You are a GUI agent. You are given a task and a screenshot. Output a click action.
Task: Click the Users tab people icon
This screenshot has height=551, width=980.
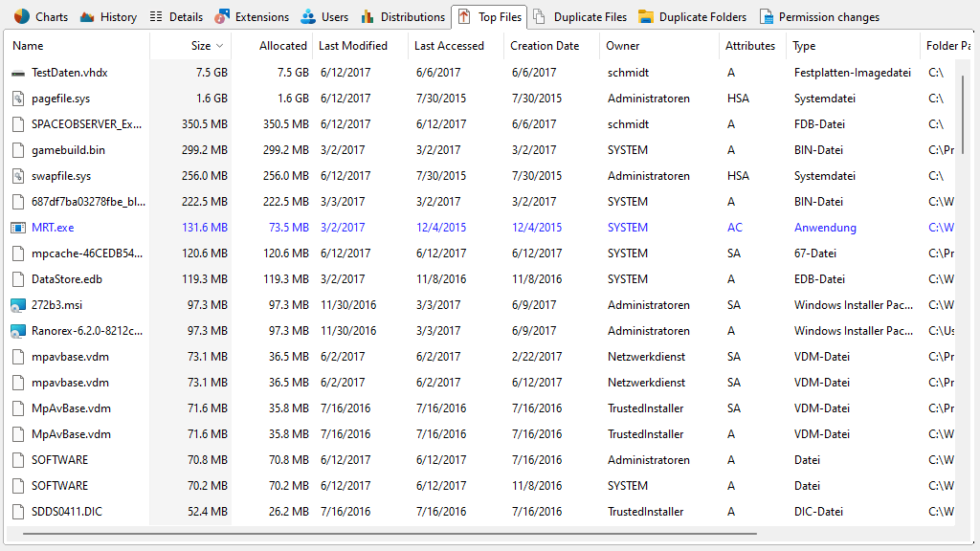tap(308, 16)
